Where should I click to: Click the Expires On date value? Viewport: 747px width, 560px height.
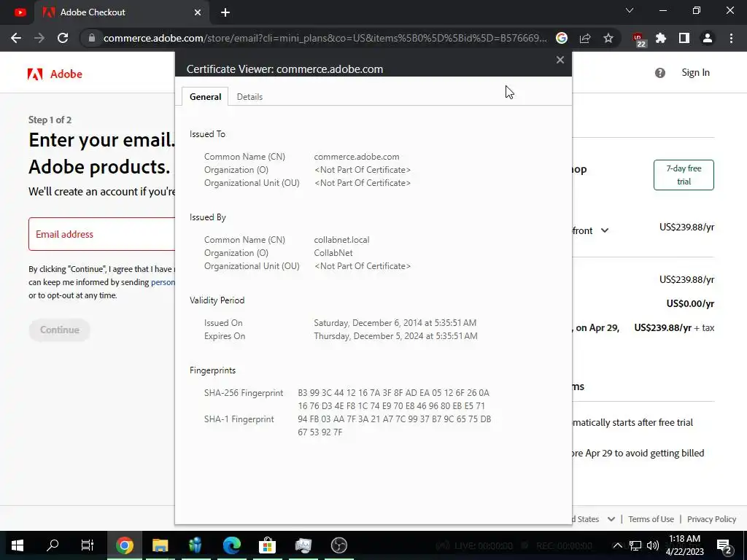(x=395, y=335)
